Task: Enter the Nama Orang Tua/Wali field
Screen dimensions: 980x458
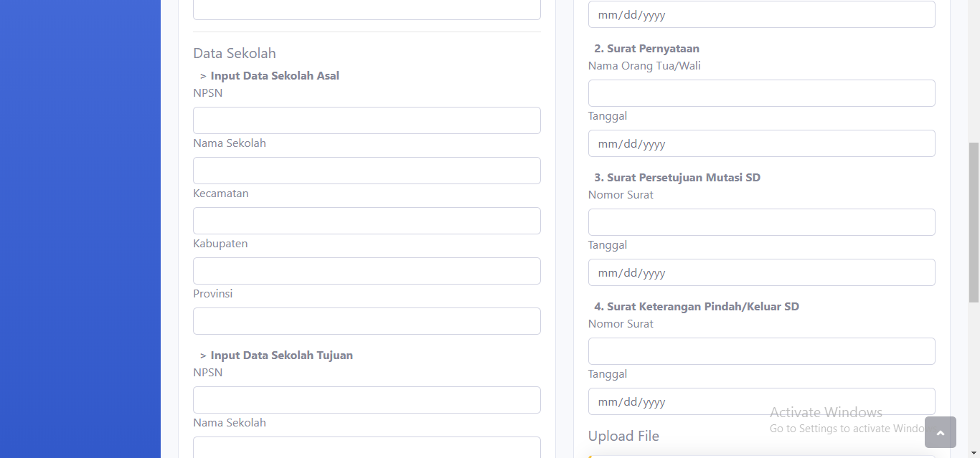Action: 761,93
